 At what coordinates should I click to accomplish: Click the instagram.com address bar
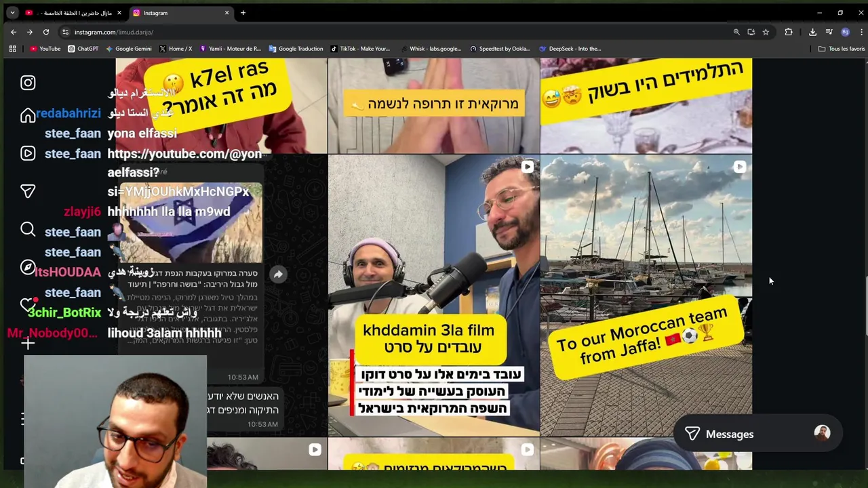pos(400,32)
